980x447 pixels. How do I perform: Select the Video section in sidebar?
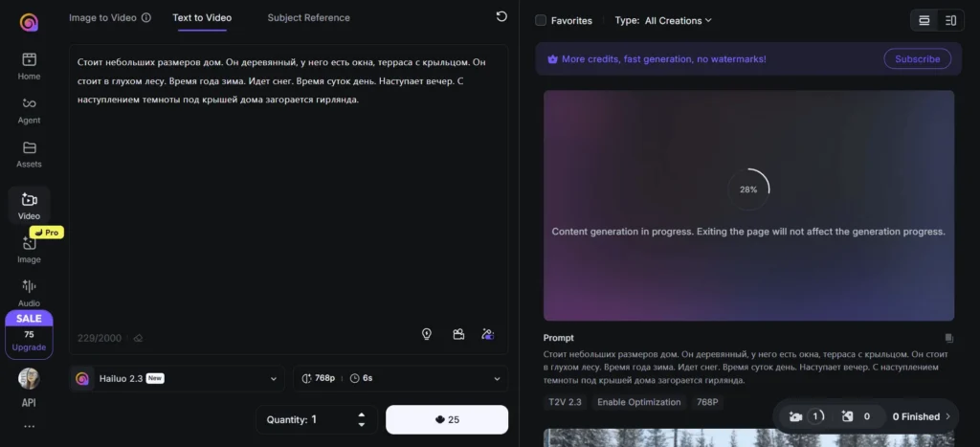[x=29, y=206]
